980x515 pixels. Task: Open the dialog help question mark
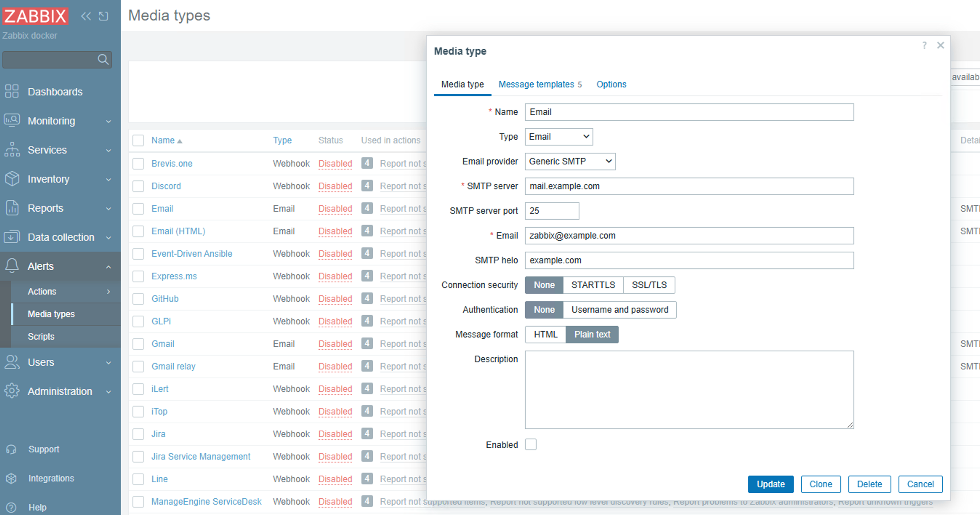pyautogui.click(x=924, y=45)
